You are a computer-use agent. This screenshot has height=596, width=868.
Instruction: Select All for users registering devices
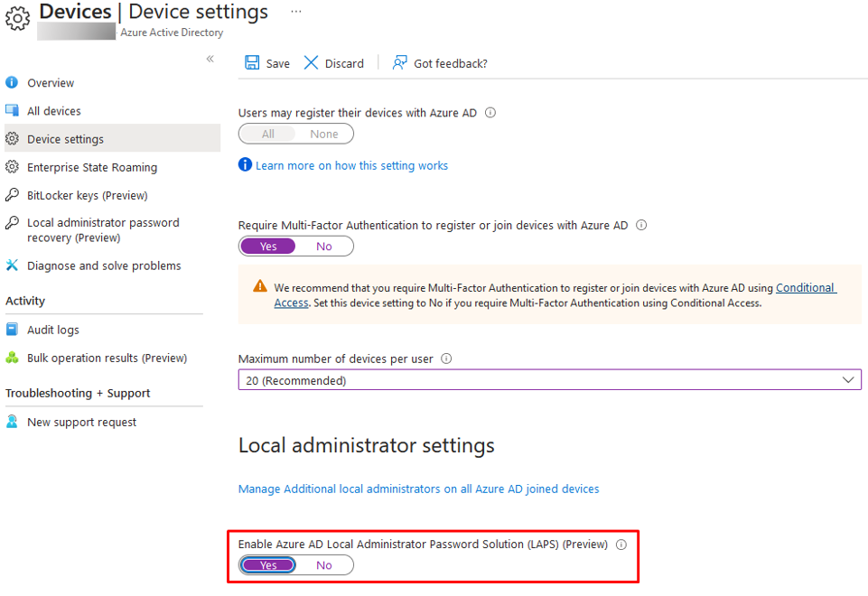[x=268, y=134]
